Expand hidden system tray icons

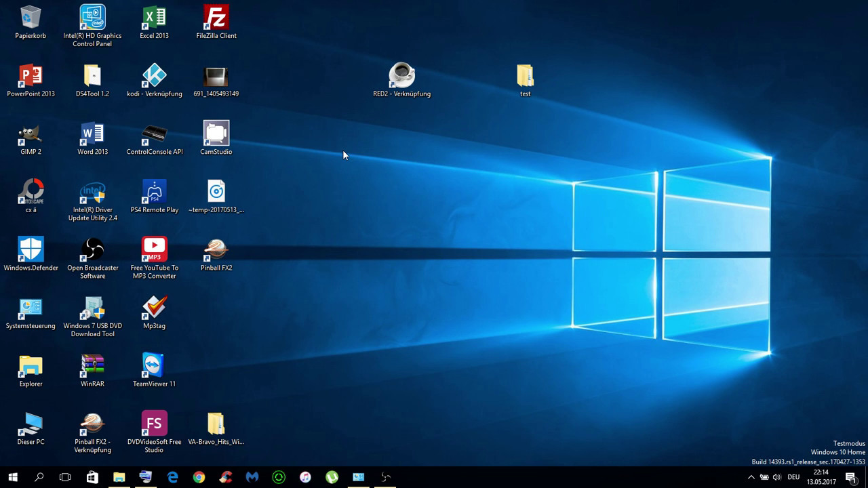tap(751, 477)
